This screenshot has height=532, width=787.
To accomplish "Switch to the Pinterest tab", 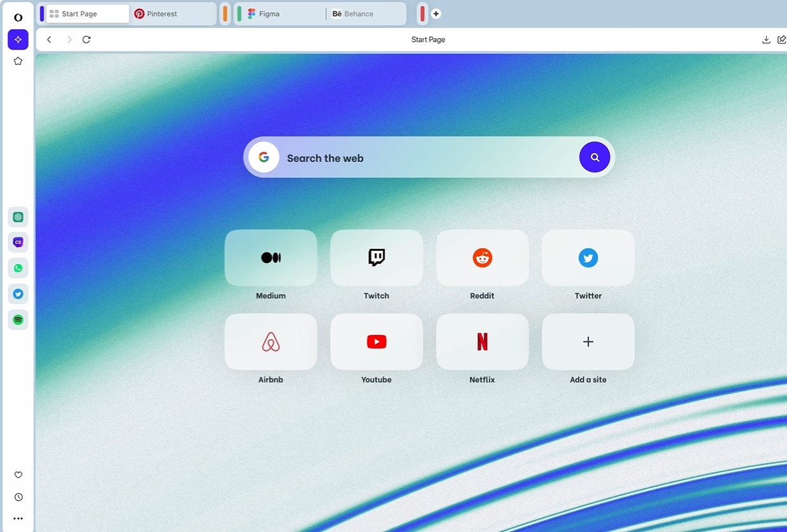I will 173,13.
